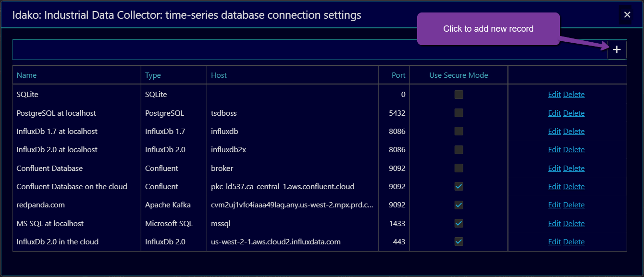Click the Host column header
The width and height of the screenshot is (644, 277).
coord(219,75)
